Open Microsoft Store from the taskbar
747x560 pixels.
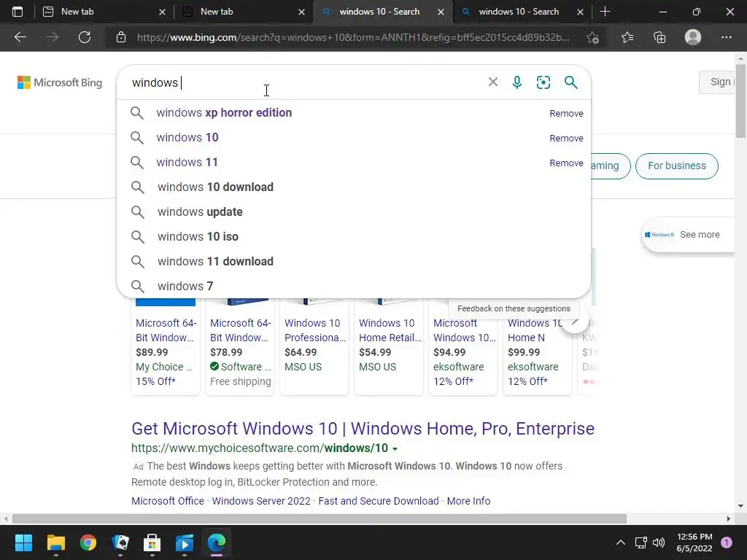[x=152, y=542]
